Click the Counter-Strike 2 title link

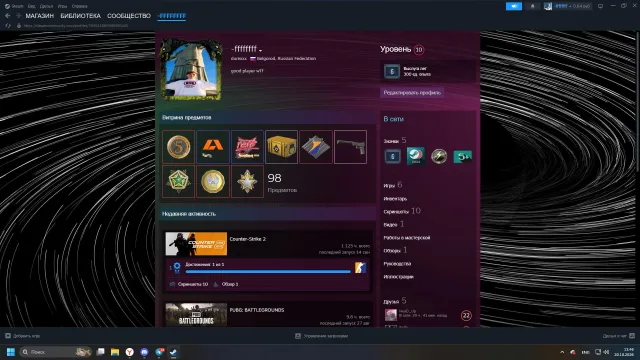[x=247, y=239]
